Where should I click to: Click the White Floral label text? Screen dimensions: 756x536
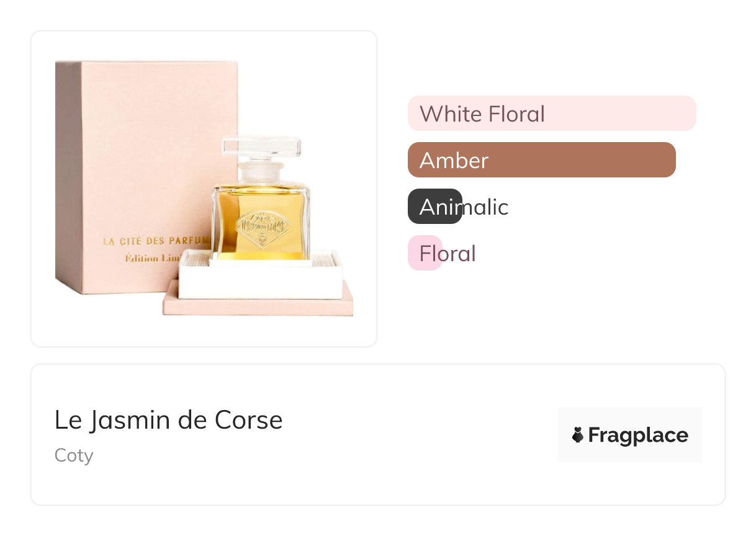(x=482, y=114)
